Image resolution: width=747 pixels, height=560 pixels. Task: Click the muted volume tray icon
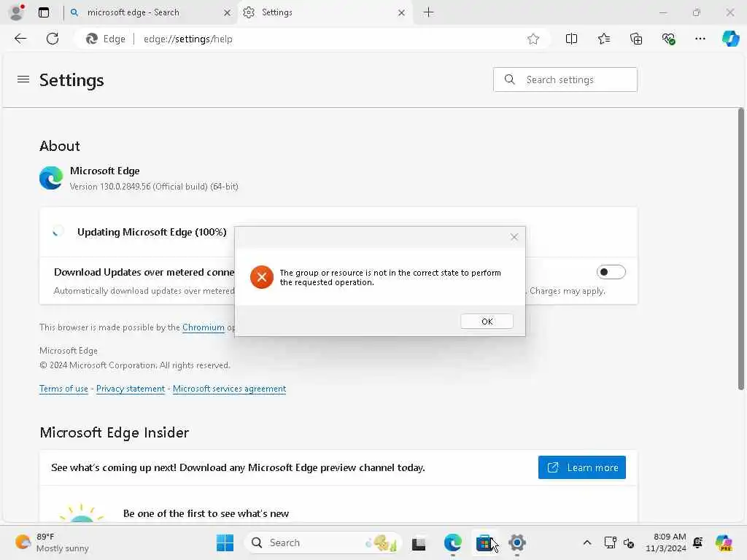(629, 542)
